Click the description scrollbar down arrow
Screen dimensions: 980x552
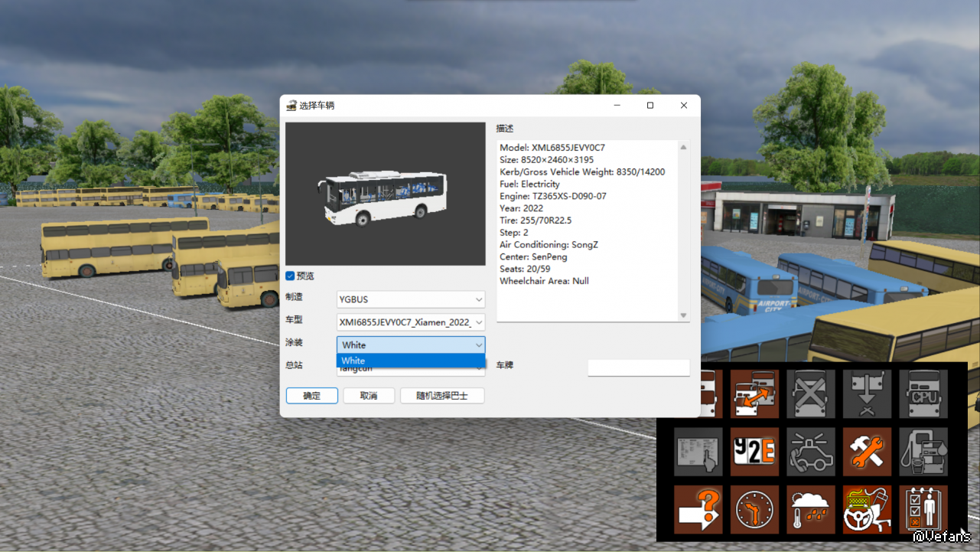tap(683, 315)
